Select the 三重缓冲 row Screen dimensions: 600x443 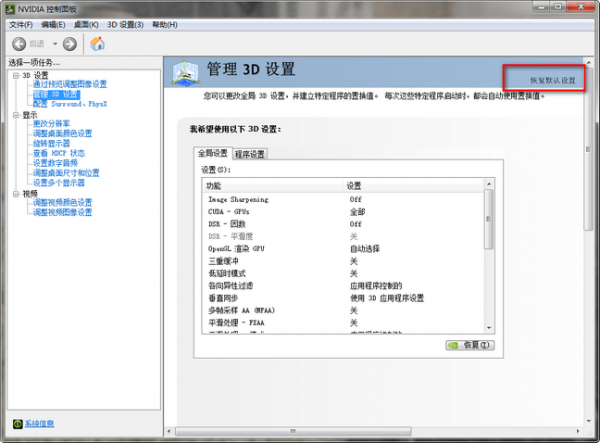pyautogui.click(x=343, y=261)
